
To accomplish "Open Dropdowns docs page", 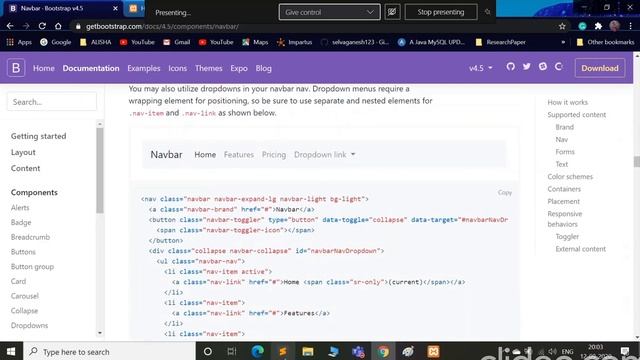I will click(x=29, y=325).
